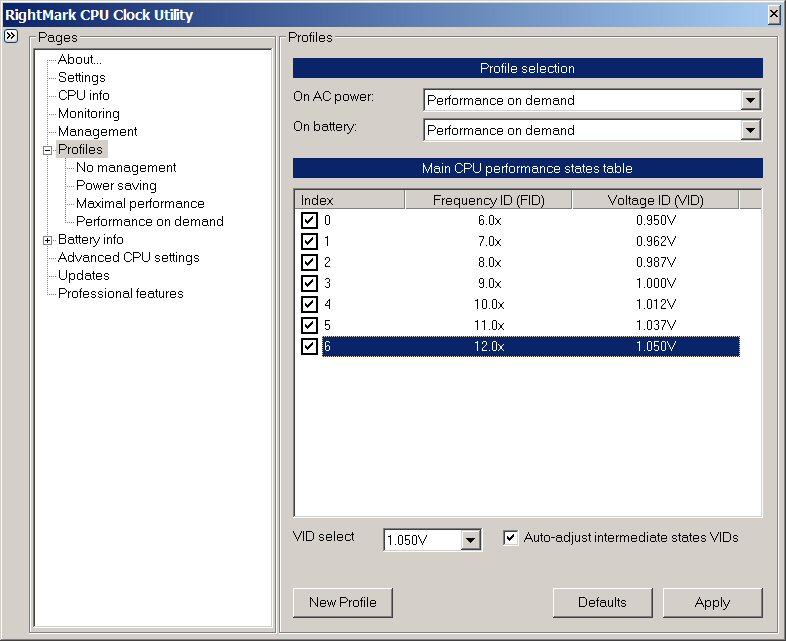The height and width of the screenshot is (641, 786).
Task: Click the 1.050V cell in the table
Action: 656,346
